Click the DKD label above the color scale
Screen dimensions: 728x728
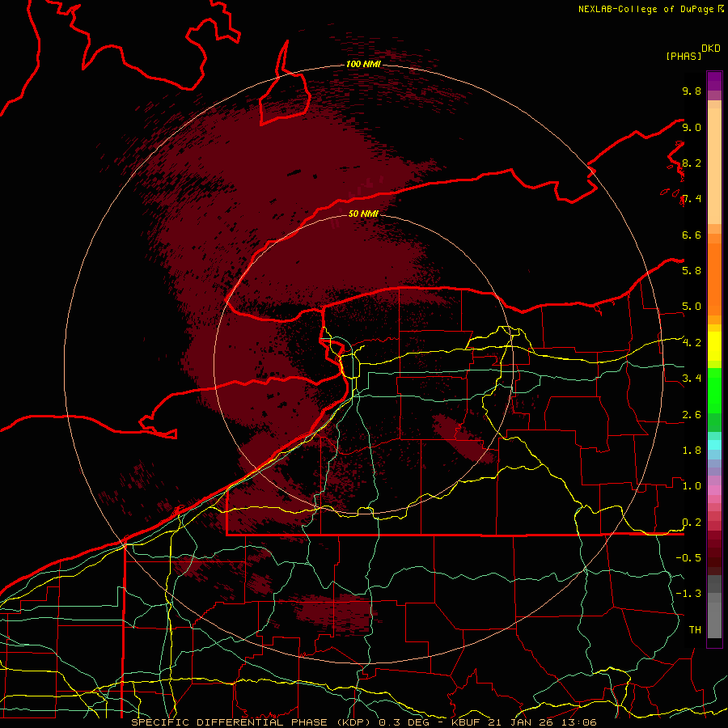(711, 49)
